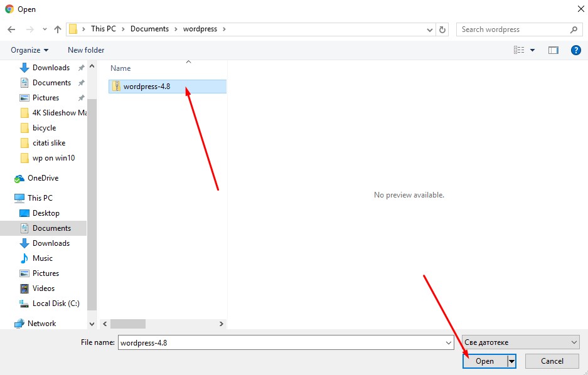Click the Chrome icon in title bar
The height and width of the screenshot is (375, 588).
pos(9,9)
